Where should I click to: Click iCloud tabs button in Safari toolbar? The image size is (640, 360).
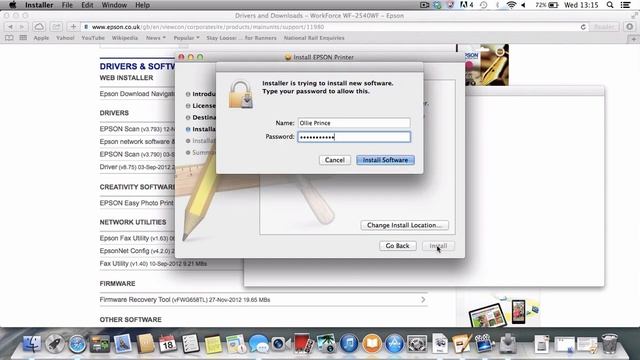click(39, 27)
